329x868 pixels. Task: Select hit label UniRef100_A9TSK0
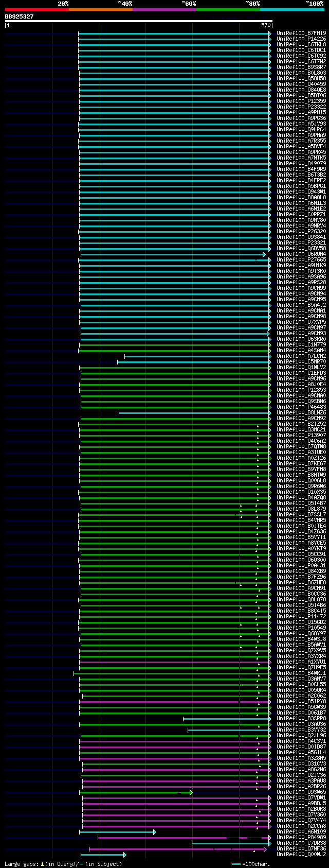301,271
